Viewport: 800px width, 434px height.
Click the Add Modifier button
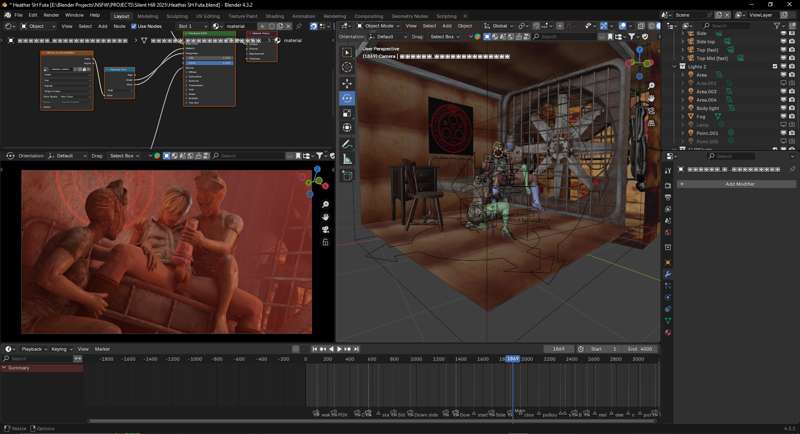(x=739, y=184)
